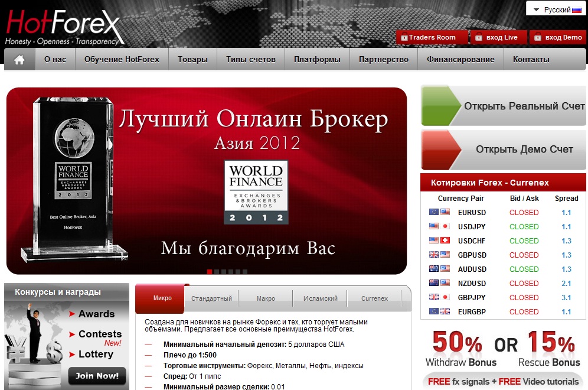Click the FREE fx signals banner
The image size is (588, 390).
(503, 381)
